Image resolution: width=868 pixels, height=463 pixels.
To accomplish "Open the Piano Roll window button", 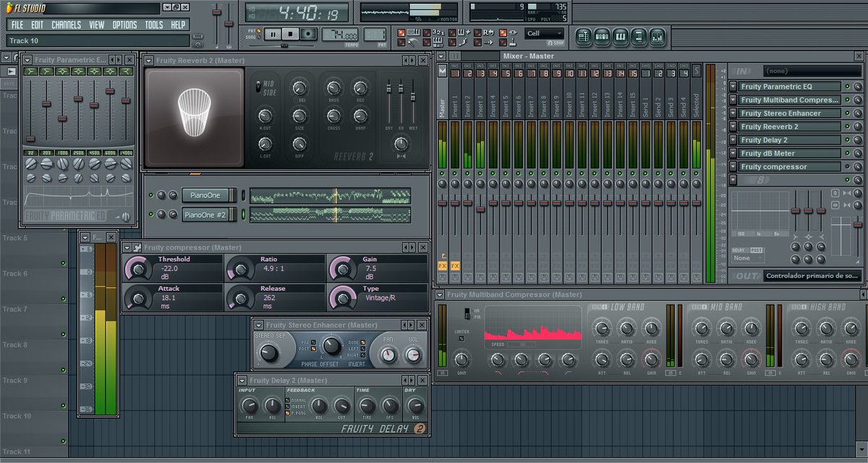I will click(621, 35).
